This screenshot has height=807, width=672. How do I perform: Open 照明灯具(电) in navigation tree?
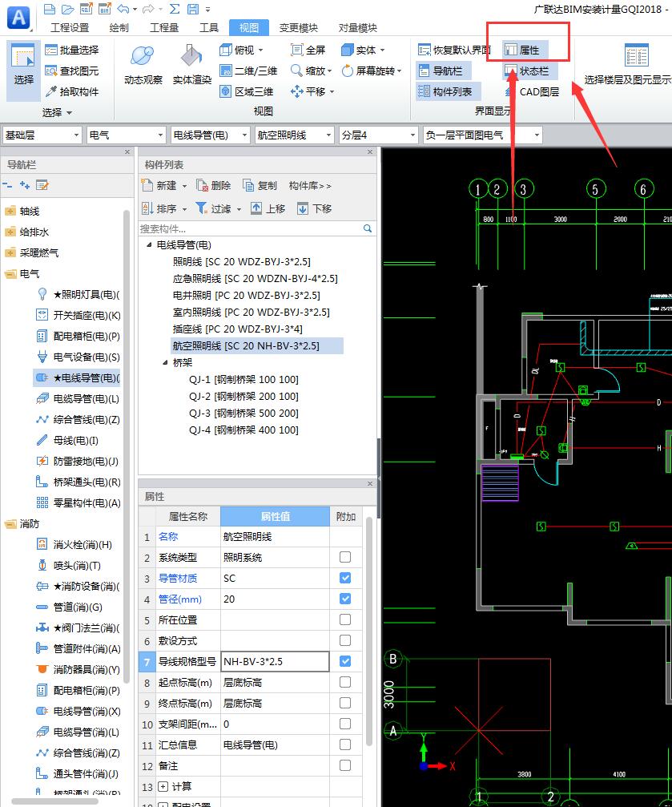pos(78,294)
